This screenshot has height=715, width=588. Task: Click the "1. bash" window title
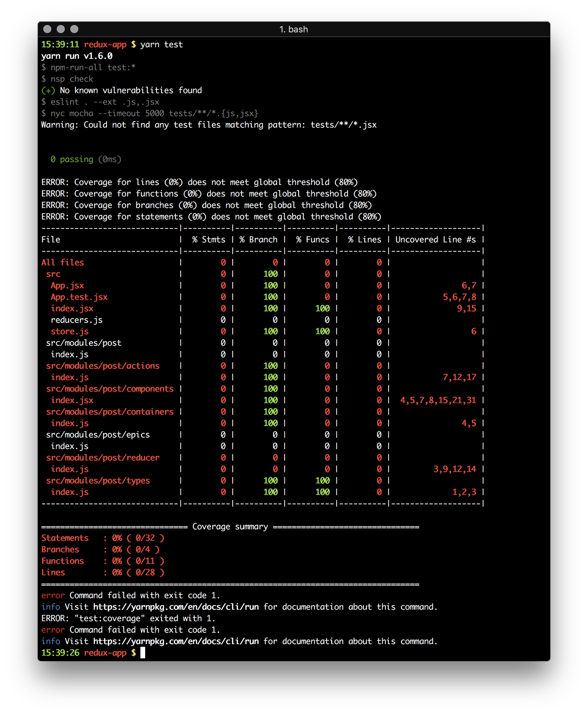[x=293, y=29]
